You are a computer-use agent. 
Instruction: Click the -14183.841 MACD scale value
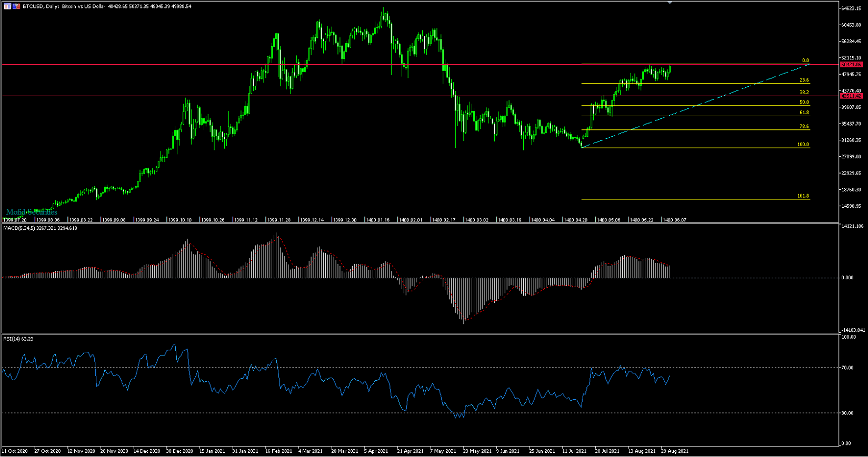[x=852, y=330]
